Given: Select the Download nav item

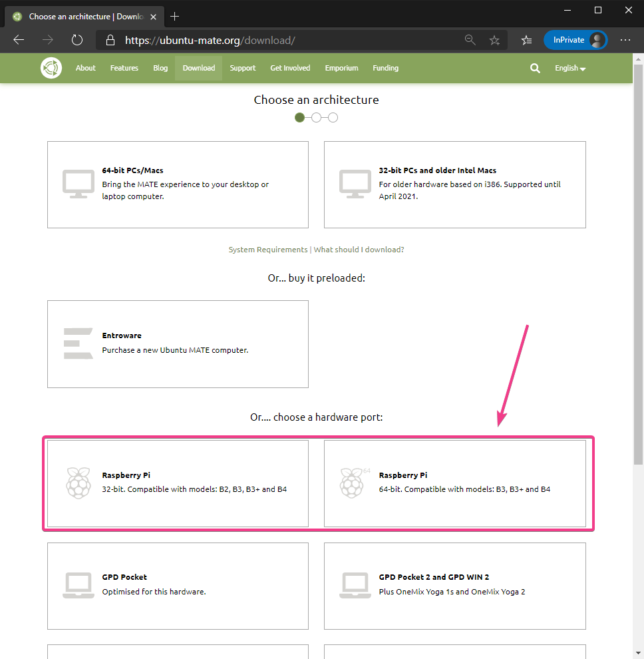Looking at the screenshot, I should pyautogui.click(x=199, y=68).
